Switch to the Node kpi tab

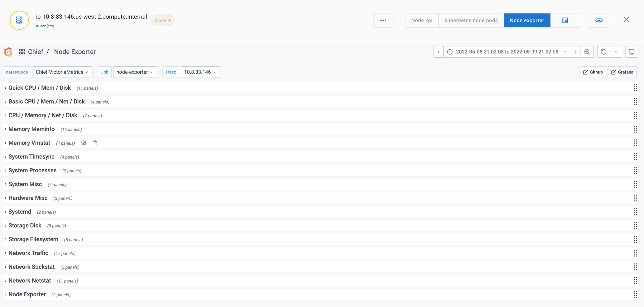(422, 20)
